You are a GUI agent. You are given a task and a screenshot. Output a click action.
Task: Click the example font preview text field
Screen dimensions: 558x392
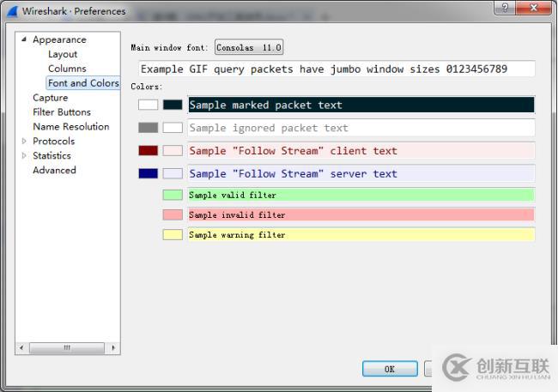click(x=337, y=69)
